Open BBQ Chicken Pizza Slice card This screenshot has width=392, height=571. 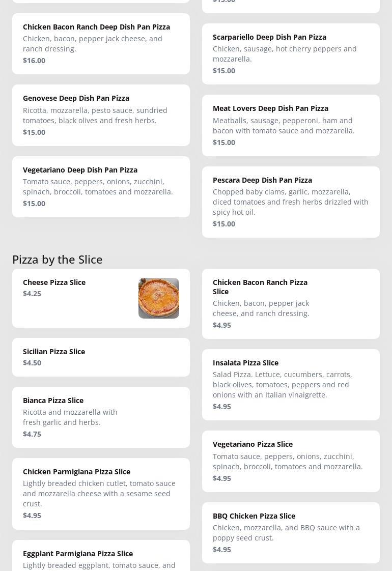click(x=254, y=516)
